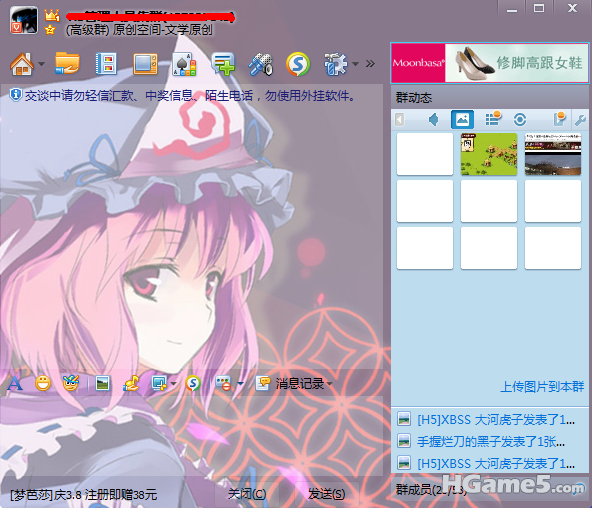
Task: Click the create discussion group icon
Action: [223, 64]
